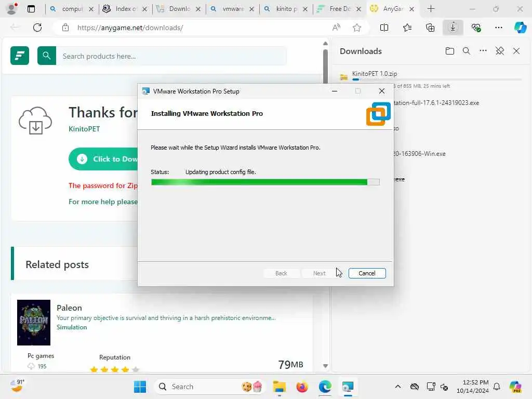The height and width of the screenshot is (399, 532).
Task: Open Browser essentials heart icon
Action: click(x=476, y=28)
